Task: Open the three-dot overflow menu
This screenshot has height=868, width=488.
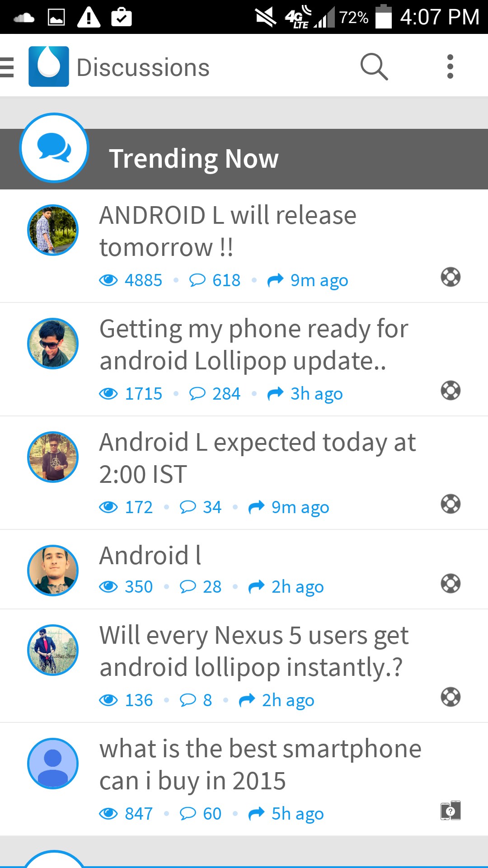Action: 450,67
